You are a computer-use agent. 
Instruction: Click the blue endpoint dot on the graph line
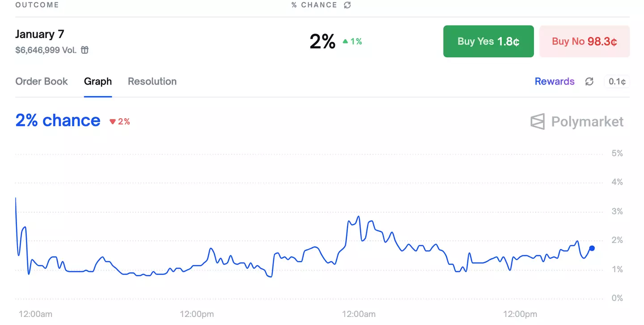(x=592, y=248)
